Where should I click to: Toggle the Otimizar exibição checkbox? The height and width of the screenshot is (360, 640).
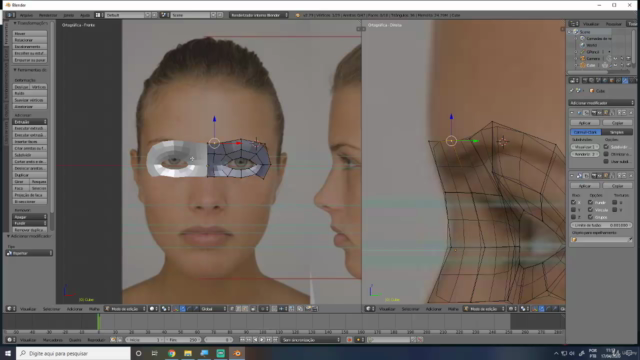pyautogui.click(x=606, y=154)
